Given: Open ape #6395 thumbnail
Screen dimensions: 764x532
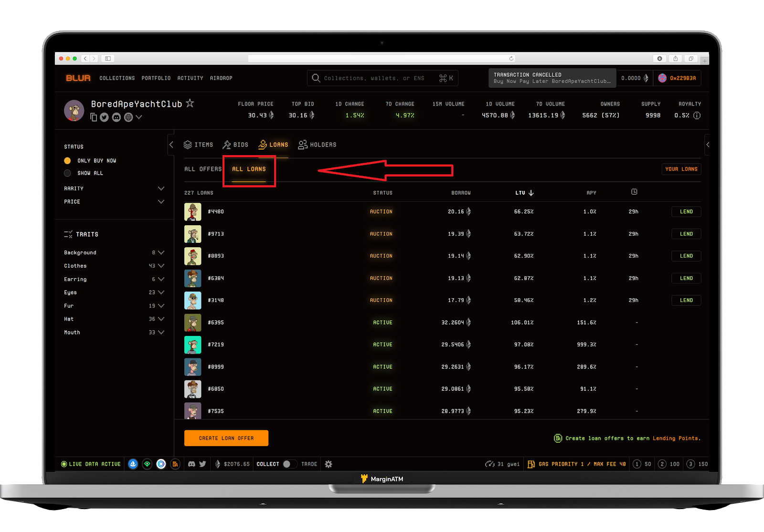Looking at the screenshot, I should pos(193,323).
